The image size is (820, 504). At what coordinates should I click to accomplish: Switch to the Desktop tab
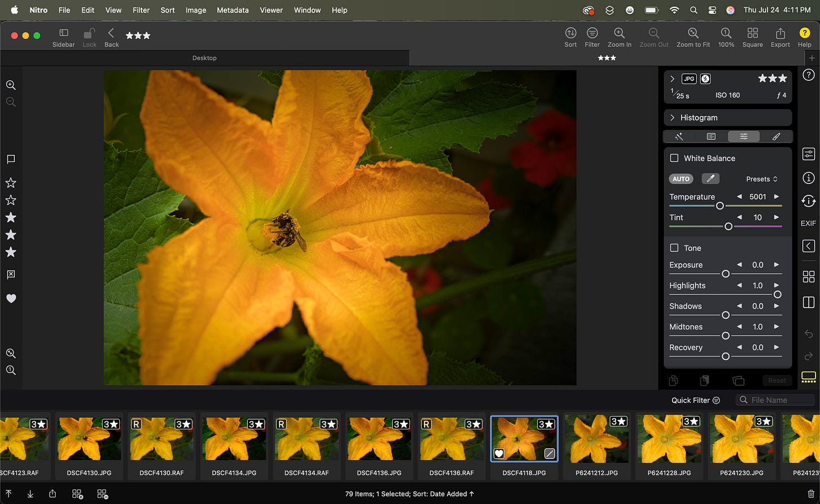tap(204, 58)
